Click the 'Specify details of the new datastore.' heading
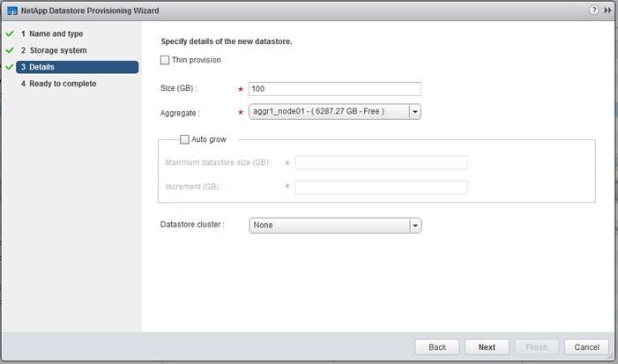 (227, 41)
